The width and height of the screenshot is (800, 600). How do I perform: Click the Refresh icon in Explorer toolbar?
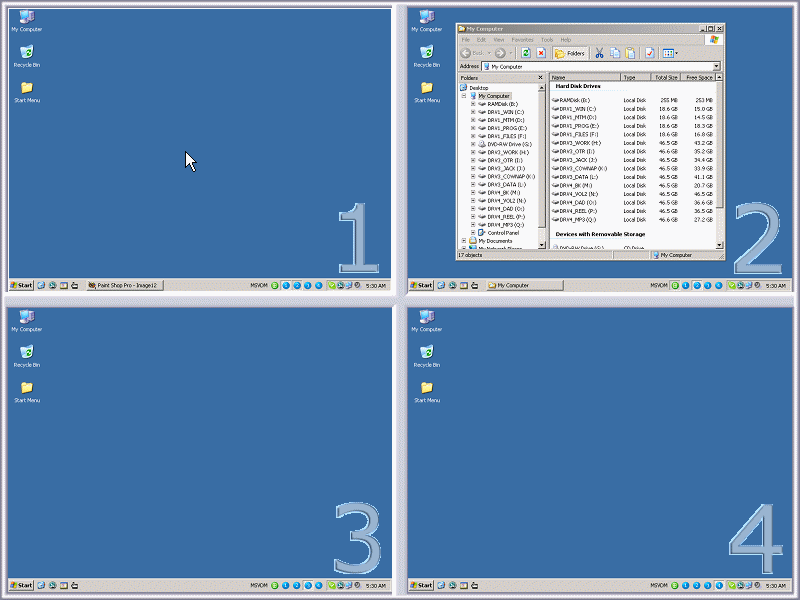pyautogui.click(x=526, y=53)
